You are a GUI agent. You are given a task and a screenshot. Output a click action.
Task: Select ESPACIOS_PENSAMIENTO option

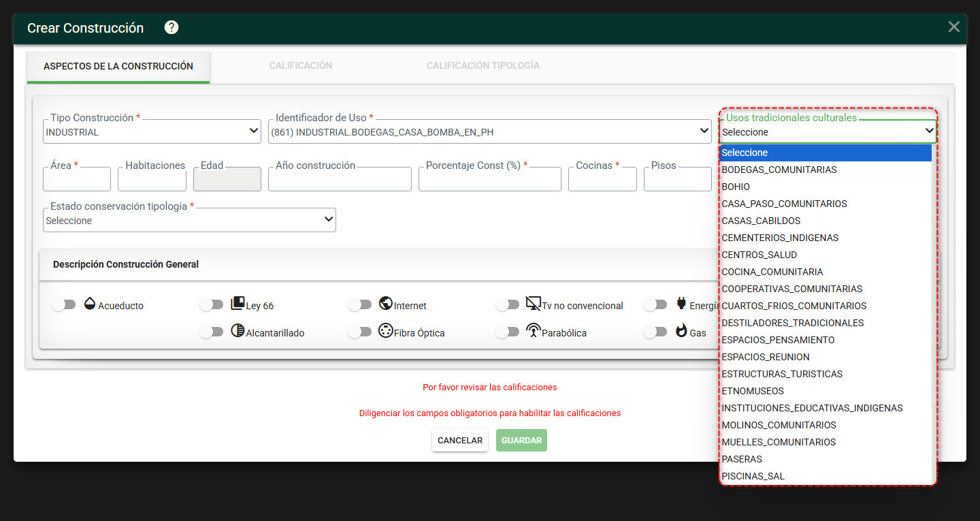(x=826, y=340)
